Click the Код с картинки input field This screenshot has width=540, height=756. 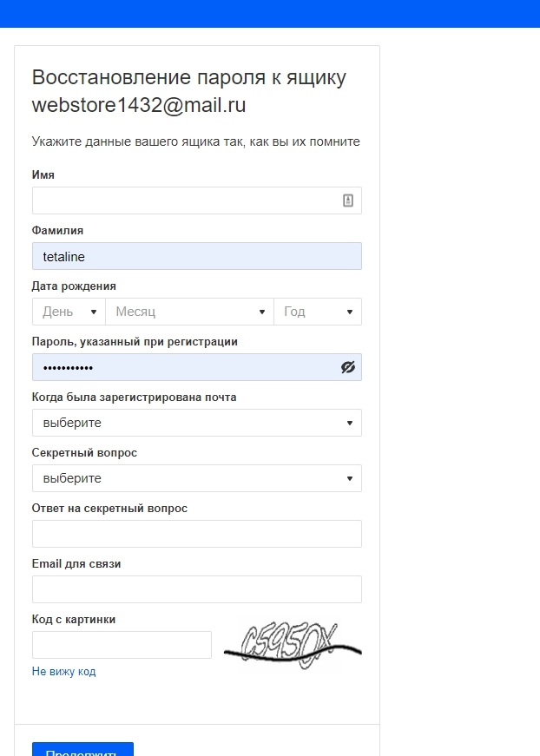click(122, 645)
